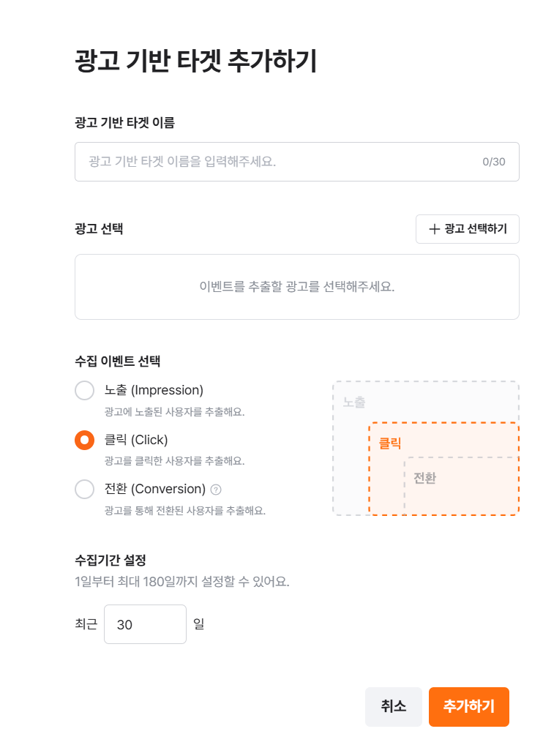The width and height of the screenshot is (543, 756).
Task: Choose the 전환 (Conversion) radio option
Action: tap(84, 489)
